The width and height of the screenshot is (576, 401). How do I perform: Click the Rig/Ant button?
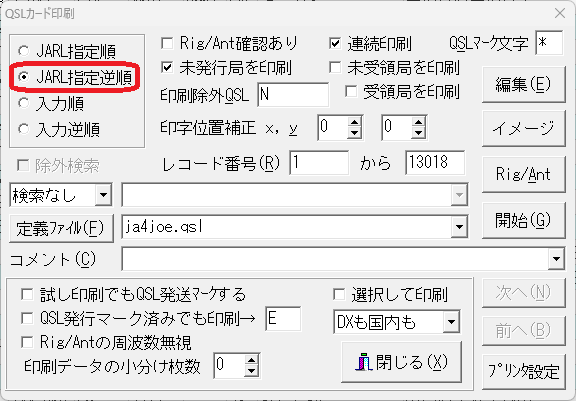coord(523,174)
